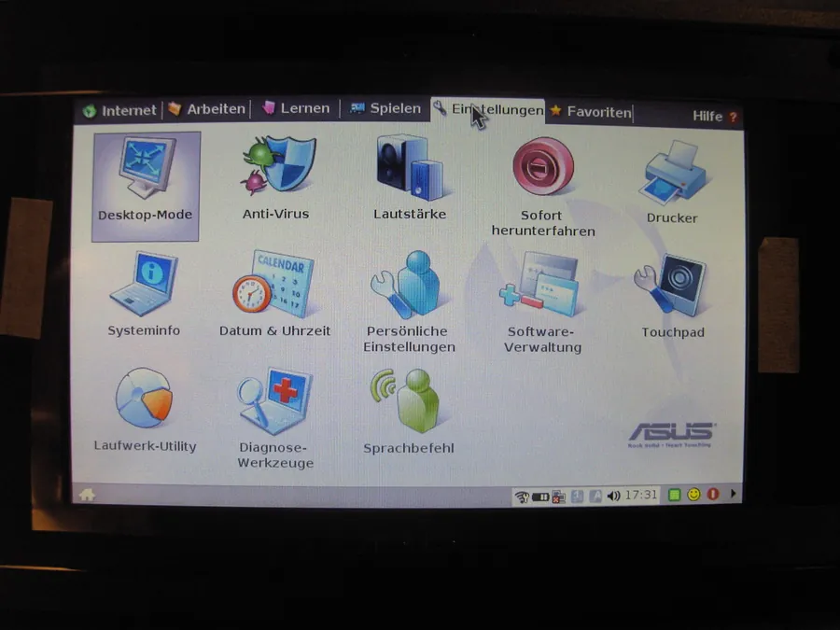Open Systeminfo laptop icon
Screen dimensions: 840x630
144,284
